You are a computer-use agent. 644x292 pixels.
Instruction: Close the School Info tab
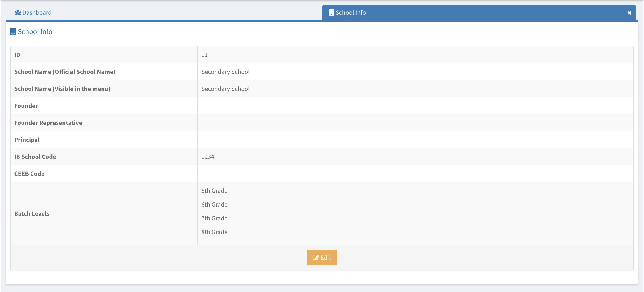630,13
